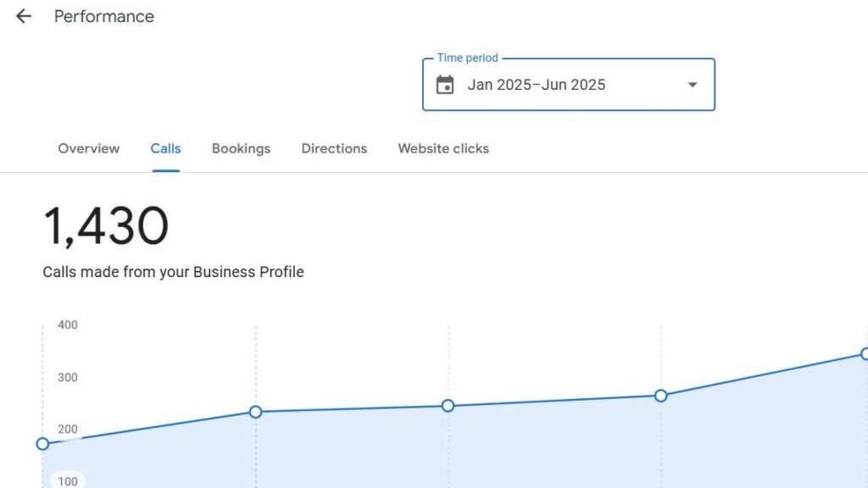This screenshot has width=868, height=488.
Task: Open the Website clicks tab
Action: point(443,148)
